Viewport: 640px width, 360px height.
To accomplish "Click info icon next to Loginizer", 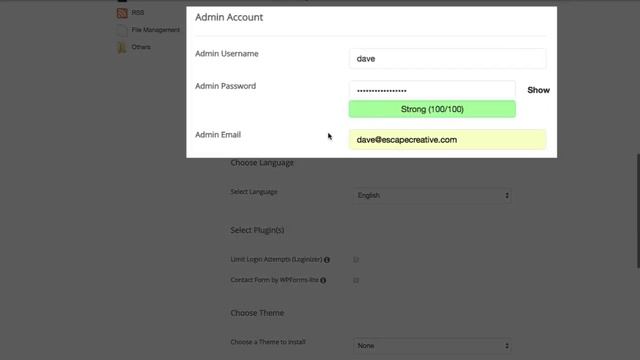I will click(x=327, y=260).
